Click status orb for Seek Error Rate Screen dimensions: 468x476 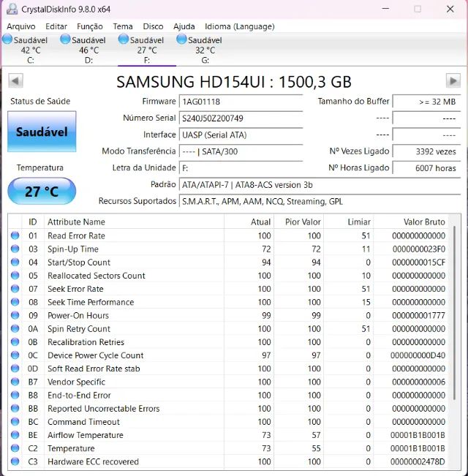tap(15, 288)
